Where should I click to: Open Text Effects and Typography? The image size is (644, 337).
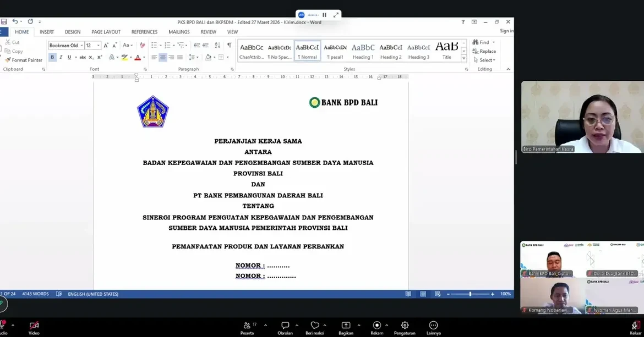pyautogui.click(x=112, y=57)
